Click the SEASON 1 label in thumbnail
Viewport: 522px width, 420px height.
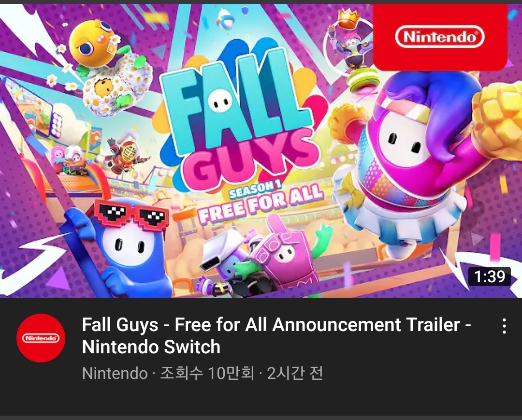pos(255,189)
